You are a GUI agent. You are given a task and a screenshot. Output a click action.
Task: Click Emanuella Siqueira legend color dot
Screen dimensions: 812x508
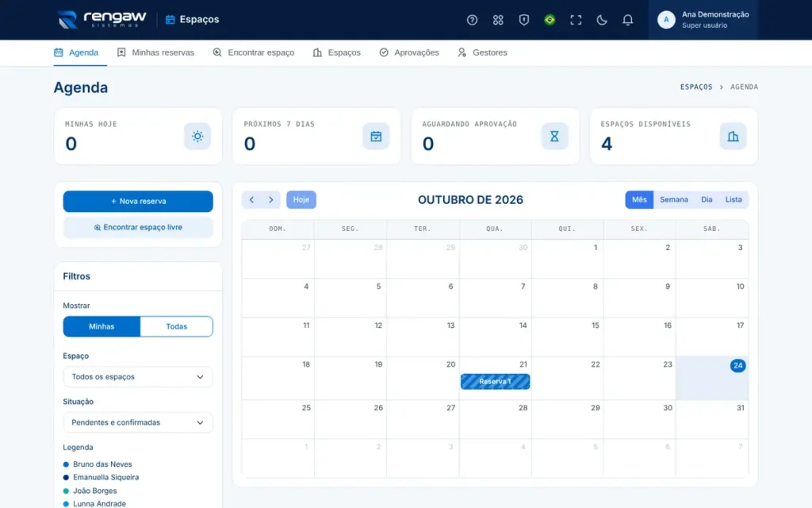(66, 477)
